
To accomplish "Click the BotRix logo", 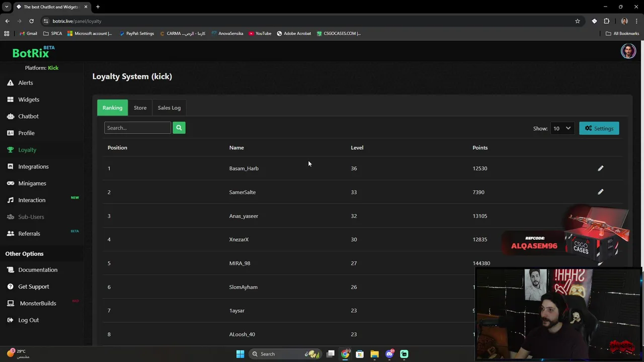I will coord(33,52).
